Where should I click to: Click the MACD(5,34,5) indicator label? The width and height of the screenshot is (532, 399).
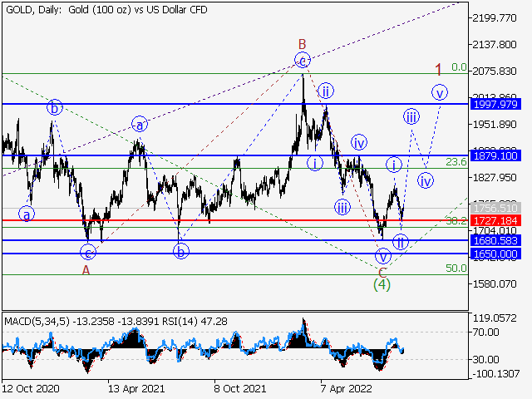(37, 322)
